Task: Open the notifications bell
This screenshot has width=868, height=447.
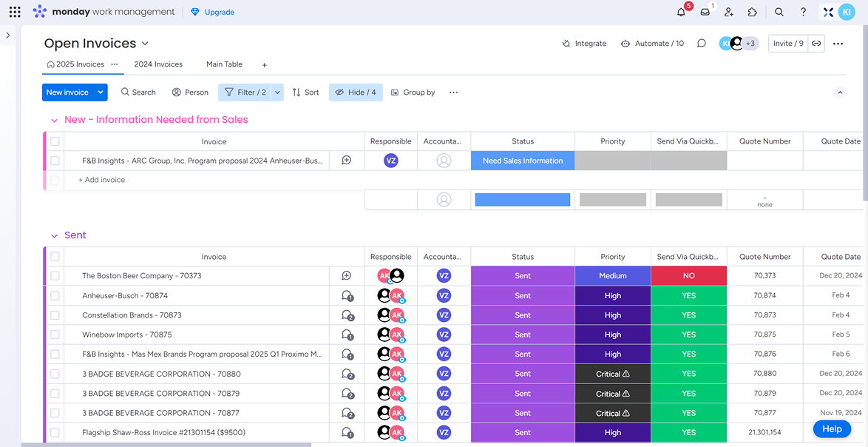Action: pos(681,12)
